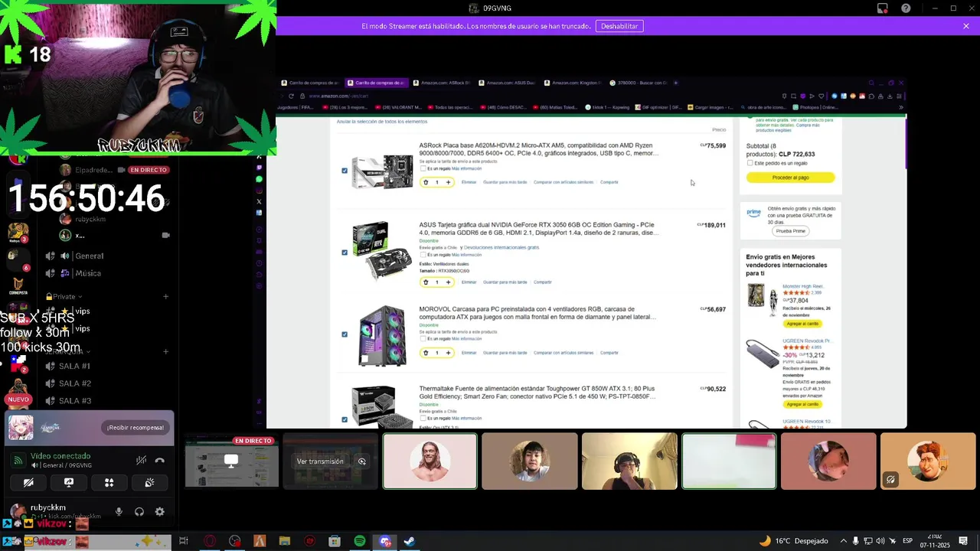Switch to Amazon.com: Kingston browser tab

(573, 83)
